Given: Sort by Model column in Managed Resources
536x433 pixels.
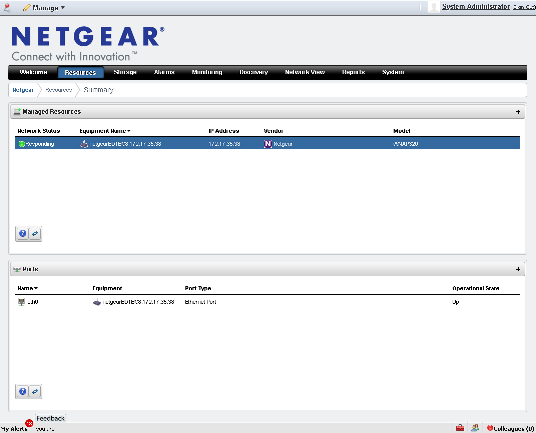Looking at the screenshot, I should [402, 131].
